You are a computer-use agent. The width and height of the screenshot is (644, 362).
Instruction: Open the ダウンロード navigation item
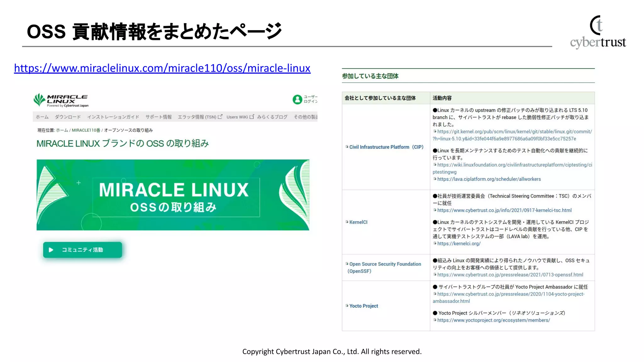pos(68,117)
